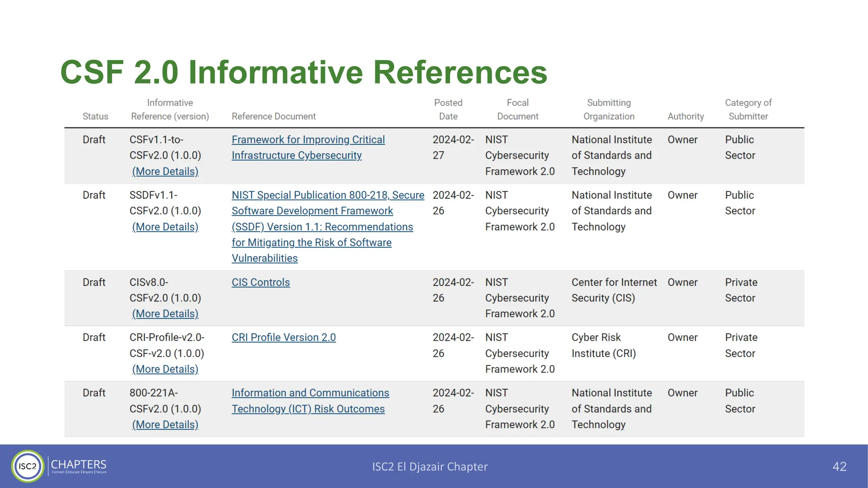
Task: Open the Framework for Improving Critical Infrastructure Cybersecurity link
Action: [x=308, y=140]
